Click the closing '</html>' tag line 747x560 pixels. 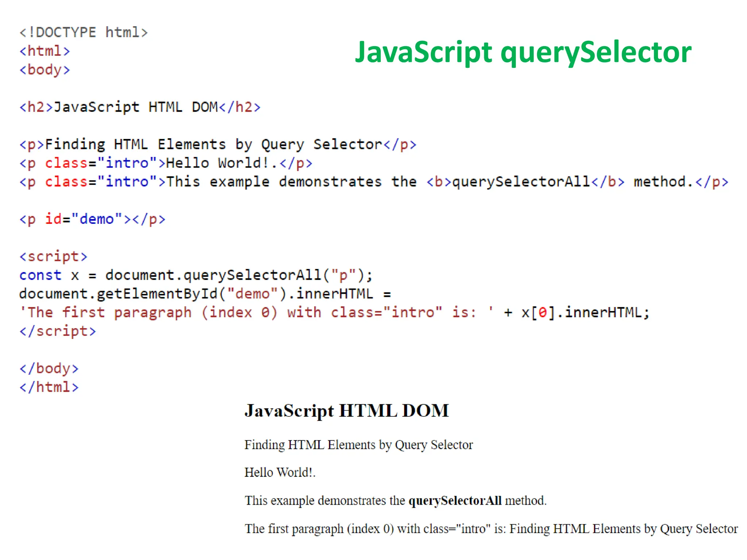coord(49,387)
